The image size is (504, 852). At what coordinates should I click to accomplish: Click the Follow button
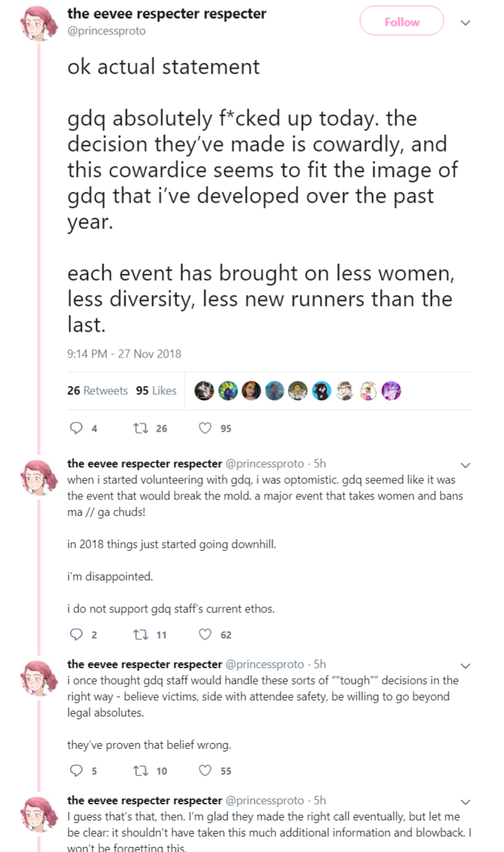click(x=401, y=21)
